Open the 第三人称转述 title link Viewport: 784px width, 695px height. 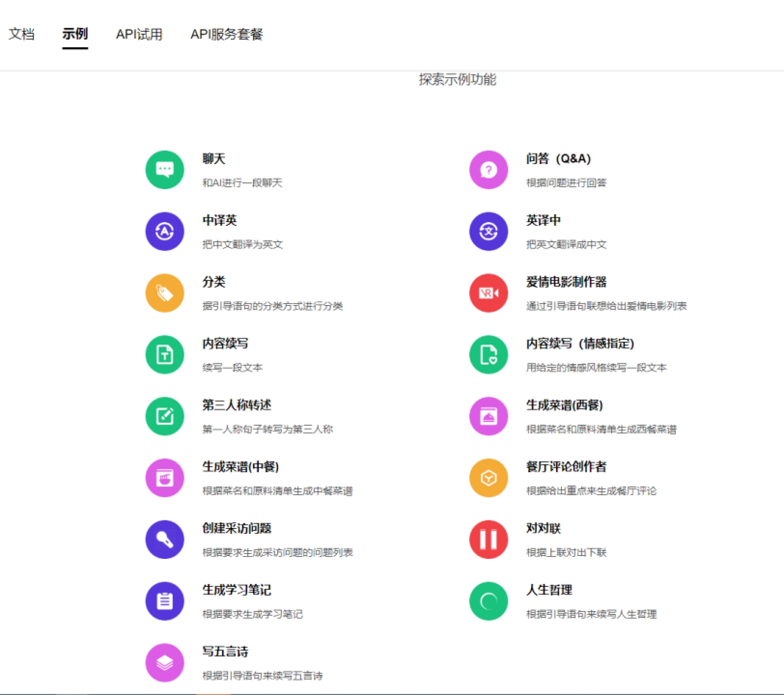point(237,405)
